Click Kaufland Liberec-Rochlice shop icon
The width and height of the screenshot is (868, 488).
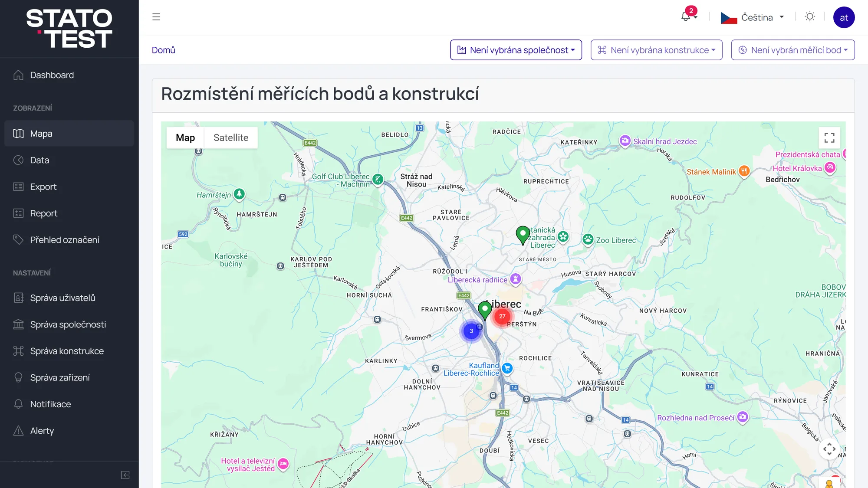coord(507,368)
